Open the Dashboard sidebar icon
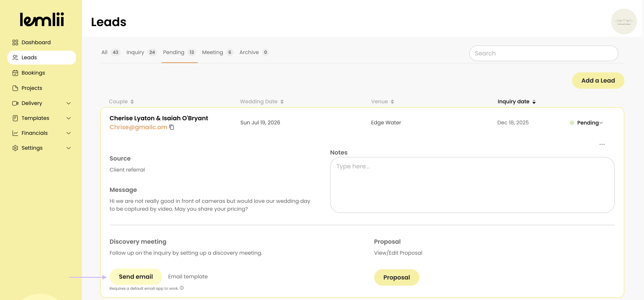 (15, 43)
